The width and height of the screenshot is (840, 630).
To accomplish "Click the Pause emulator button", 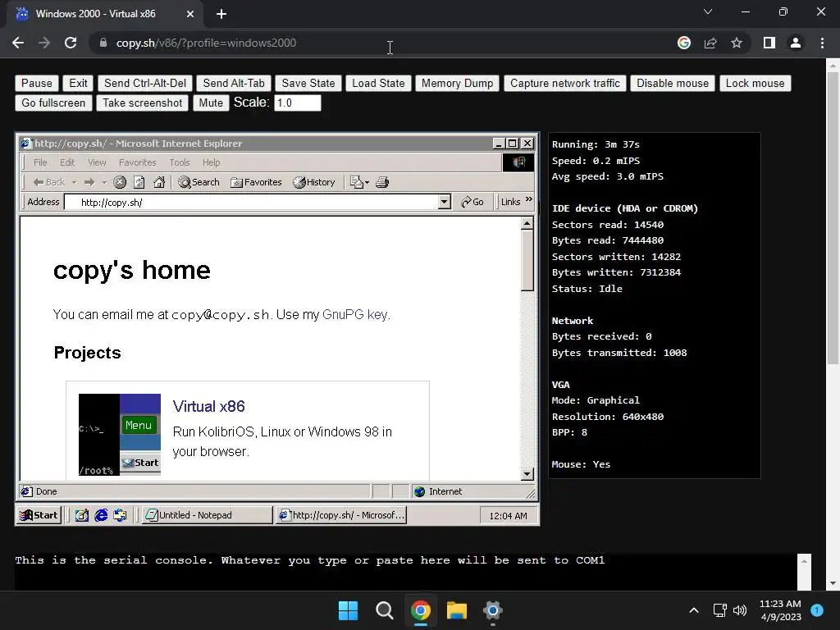I will click(36, 83).
